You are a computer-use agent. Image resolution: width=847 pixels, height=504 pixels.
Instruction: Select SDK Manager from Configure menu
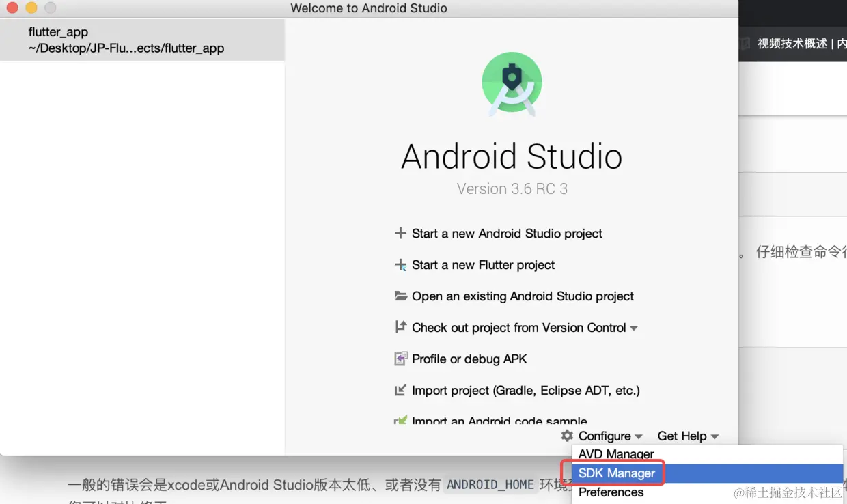coord(707,473)
